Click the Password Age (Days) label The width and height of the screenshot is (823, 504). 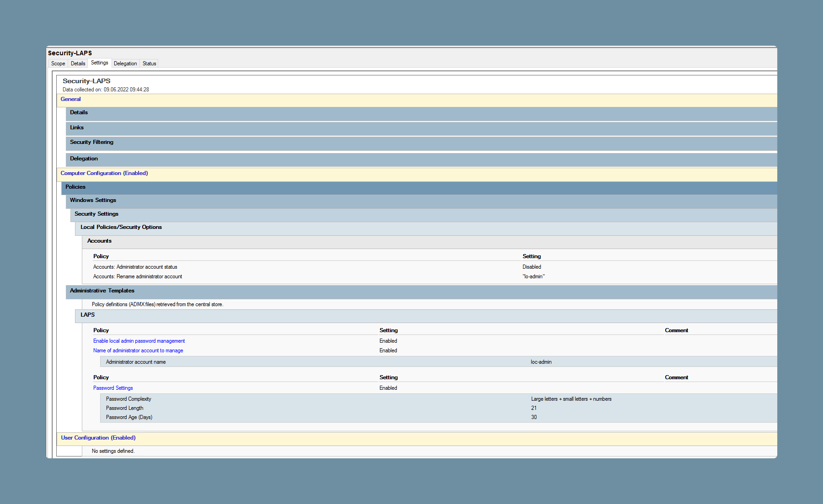(x=129, y=417)
